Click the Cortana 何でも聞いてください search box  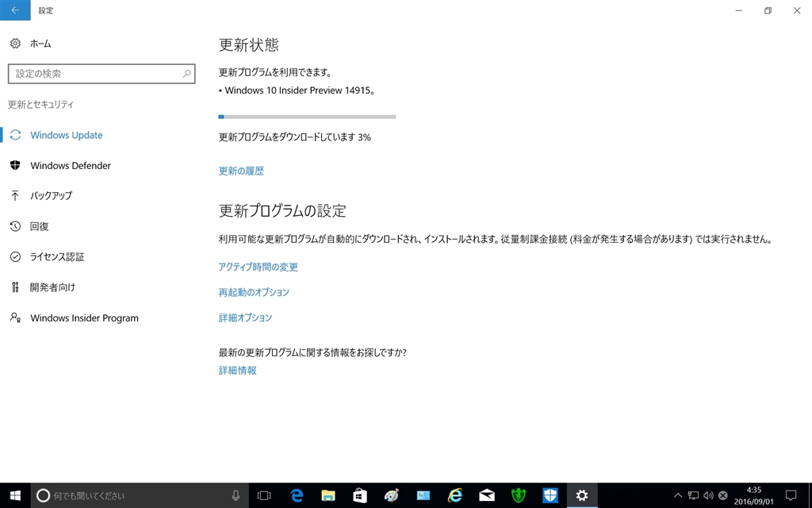pyautogui.click(x=140, y=495)
